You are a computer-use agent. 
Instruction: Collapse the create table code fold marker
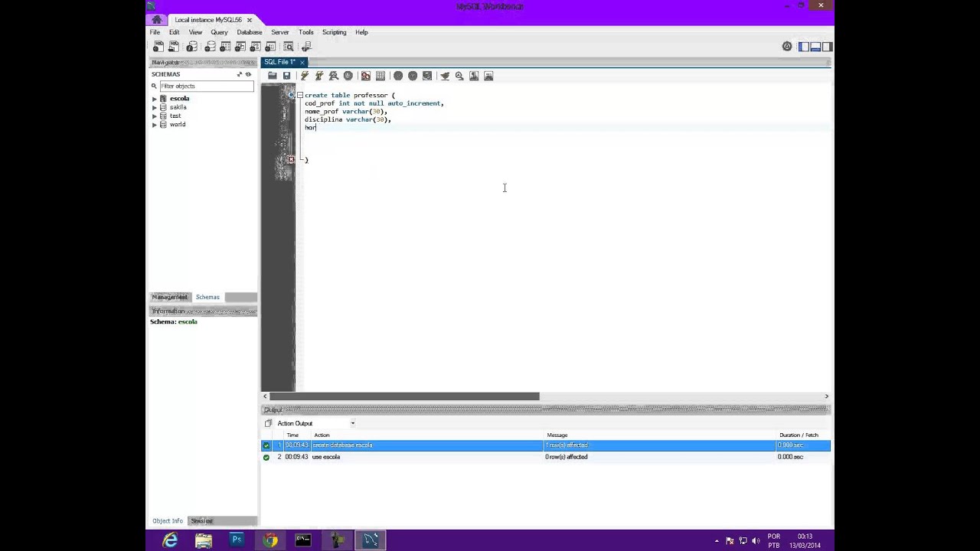point(299,95)
